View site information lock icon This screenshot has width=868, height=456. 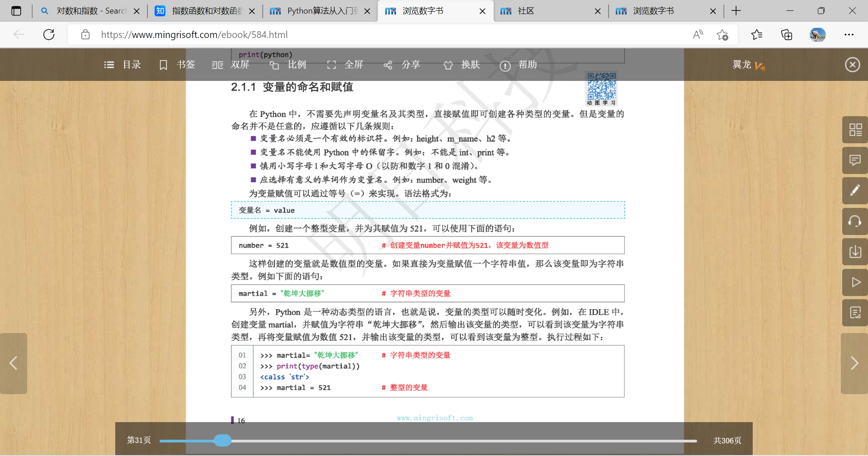85,35
